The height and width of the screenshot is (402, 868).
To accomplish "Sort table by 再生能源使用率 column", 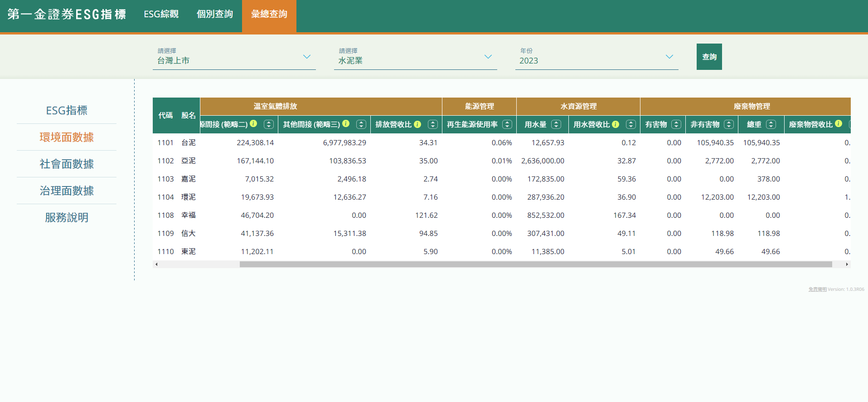I will coord(507,124).
